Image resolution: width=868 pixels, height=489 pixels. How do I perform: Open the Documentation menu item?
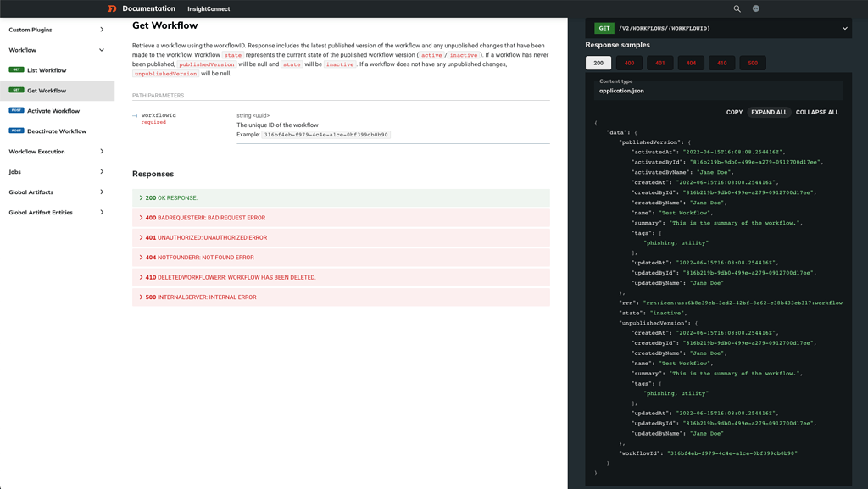[149, 9]
